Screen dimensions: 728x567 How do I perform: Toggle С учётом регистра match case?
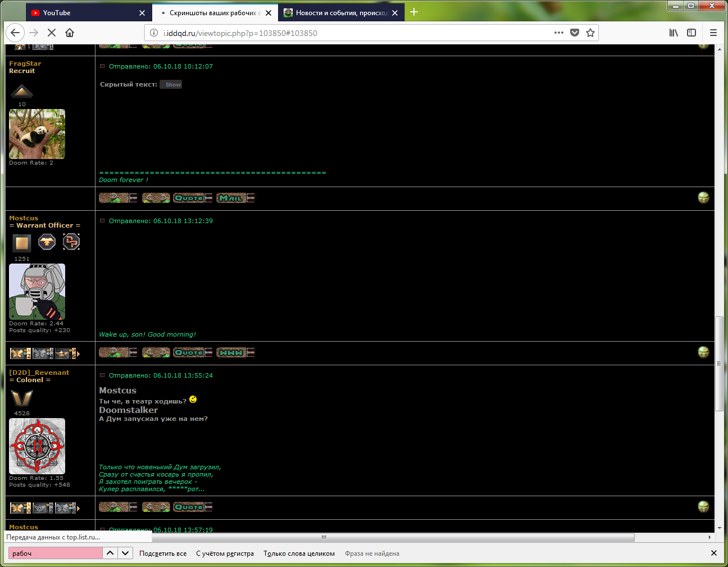(x=225, y=554)
